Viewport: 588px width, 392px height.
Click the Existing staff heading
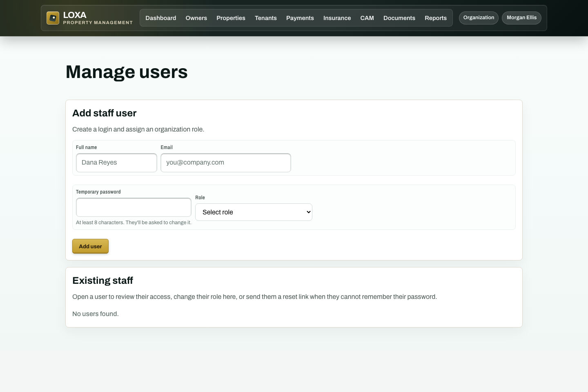tap(103, 281)
